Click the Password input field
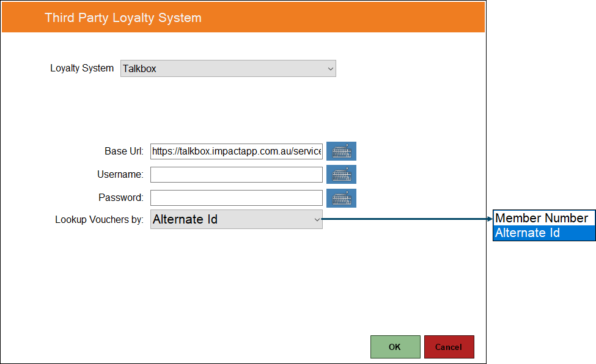Screen dimensions: 596x364 coord(237,198)
